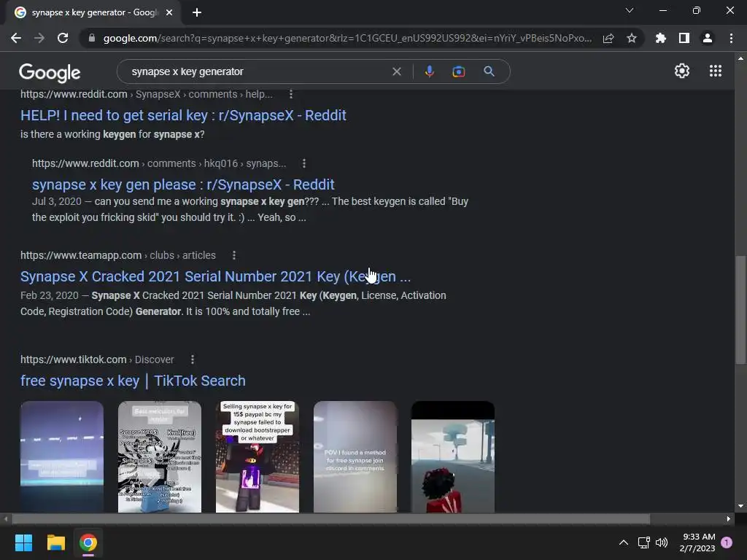Clear the search box text
Image resolution: width=747 pixels, height=560 pixels.
(396, 71)
